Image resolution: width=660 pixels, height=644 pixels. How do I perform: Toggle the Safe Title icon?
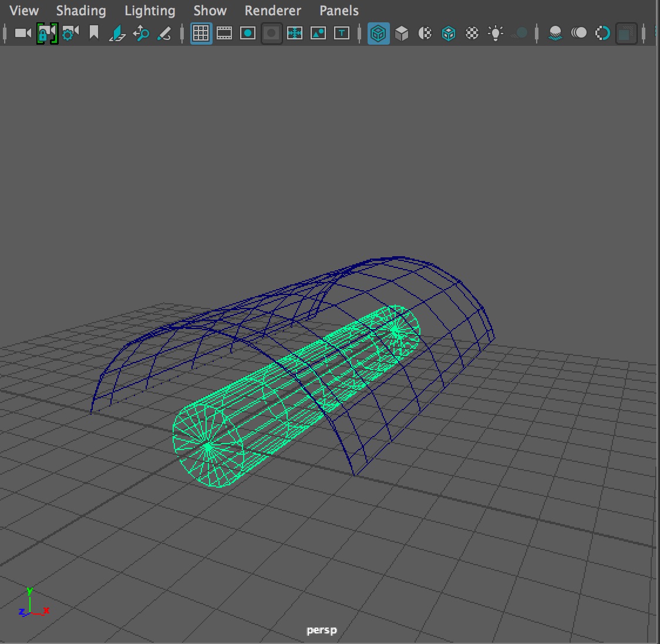pos(342,33)
